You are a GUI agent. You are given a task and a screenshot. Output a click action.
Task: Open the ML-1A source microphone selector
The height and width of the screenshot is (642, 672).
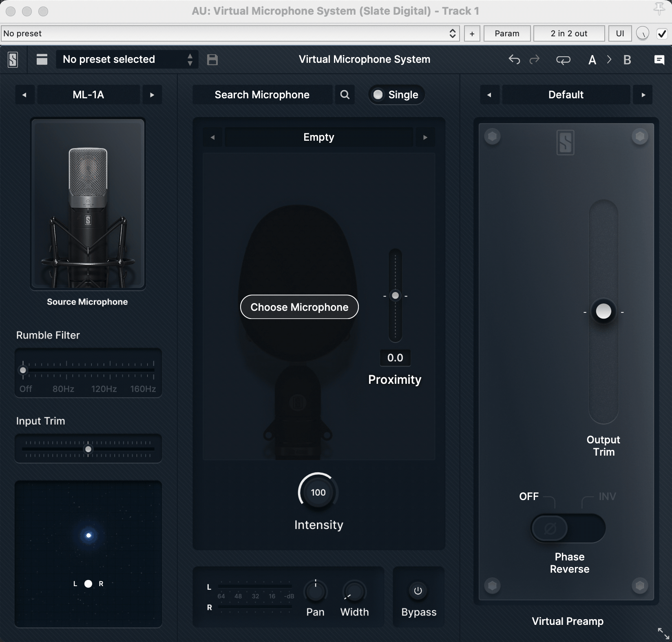click(88, 95)
